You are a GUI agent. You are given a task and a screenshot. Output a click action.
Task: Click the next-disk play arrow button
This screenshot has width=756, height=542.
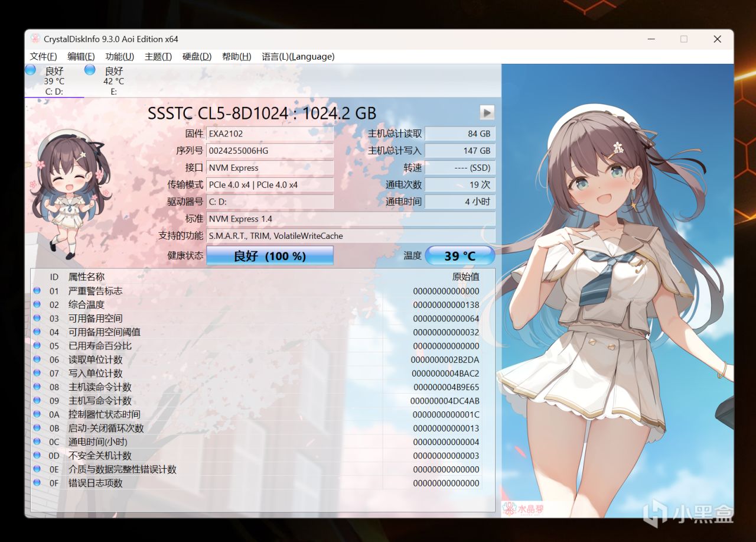(x=487, y=112)
